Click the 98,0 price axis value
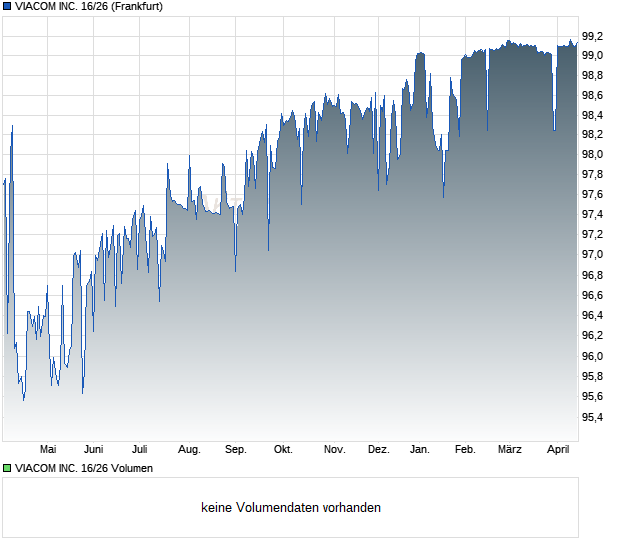The height and width of the screenshot is (546, 620). pos(593,155)
